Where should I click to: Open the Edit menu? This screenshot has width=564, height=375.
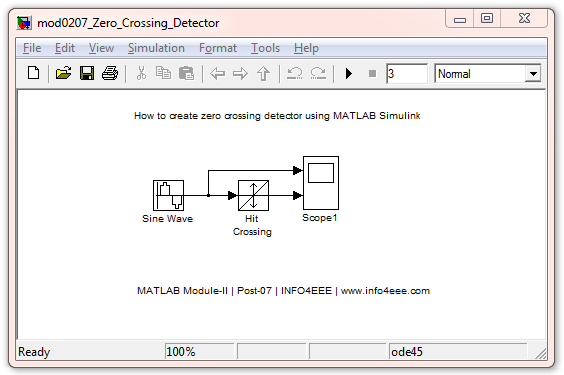pos(65,48)
